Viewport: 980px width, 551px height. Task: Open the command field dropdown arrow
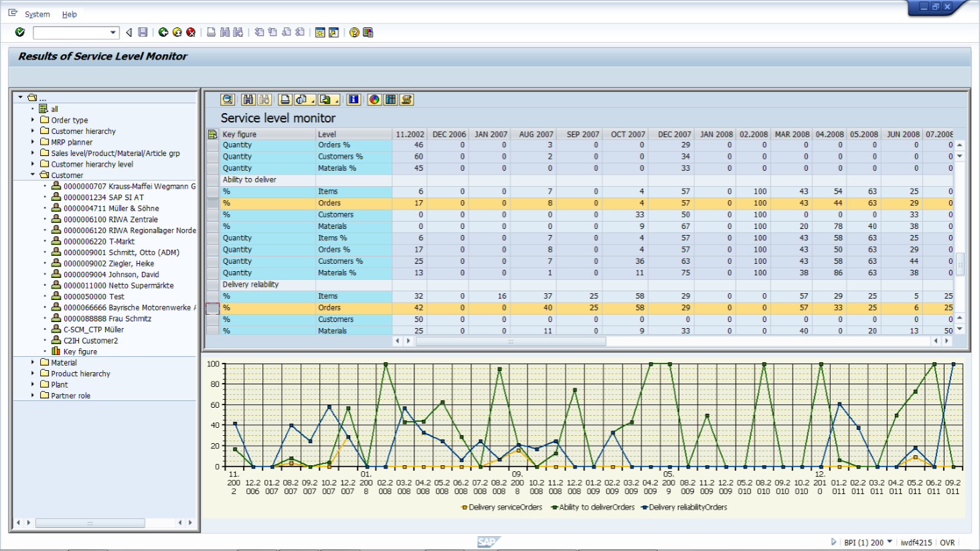click(x=112, y=32)
